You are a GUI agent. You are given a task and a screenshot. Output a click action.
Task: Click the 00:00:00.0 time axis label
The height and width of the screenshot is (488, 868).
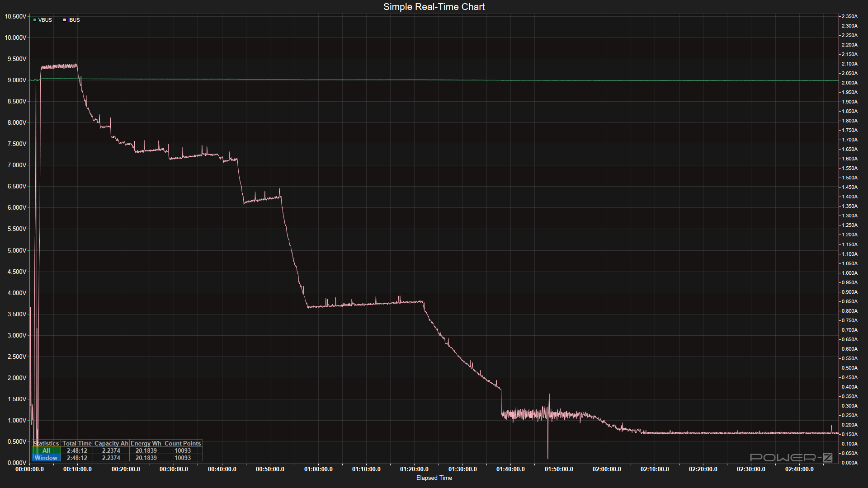(29, 469)
